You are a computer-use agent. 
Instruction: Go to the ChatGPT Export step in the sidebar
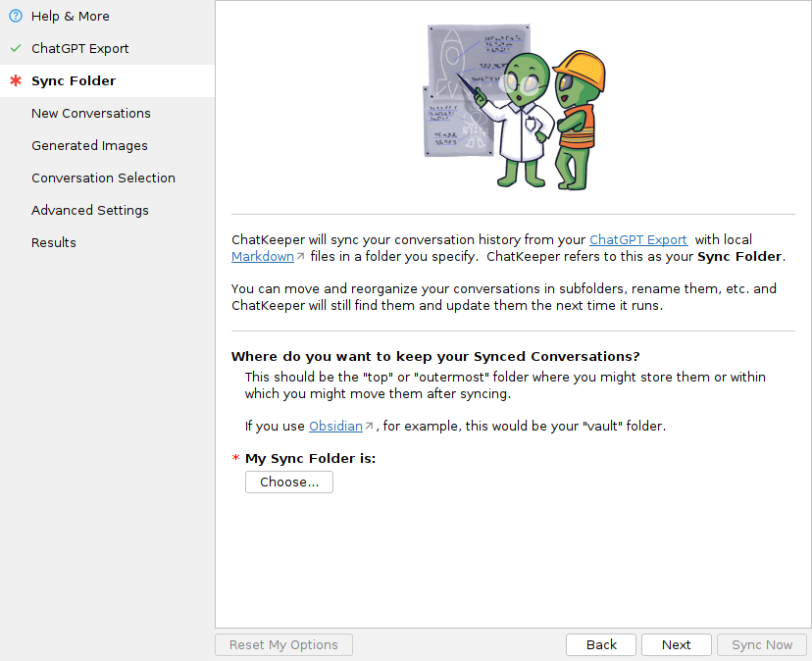pyautogui.click(x=79, y=48)
